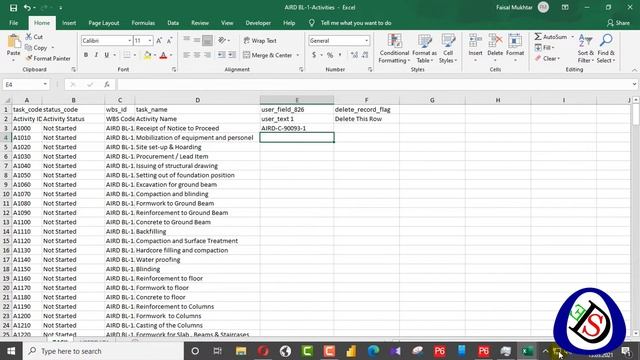
Task: Open Merge & Center dropdown arrow
Action: (x=298, y=55)
